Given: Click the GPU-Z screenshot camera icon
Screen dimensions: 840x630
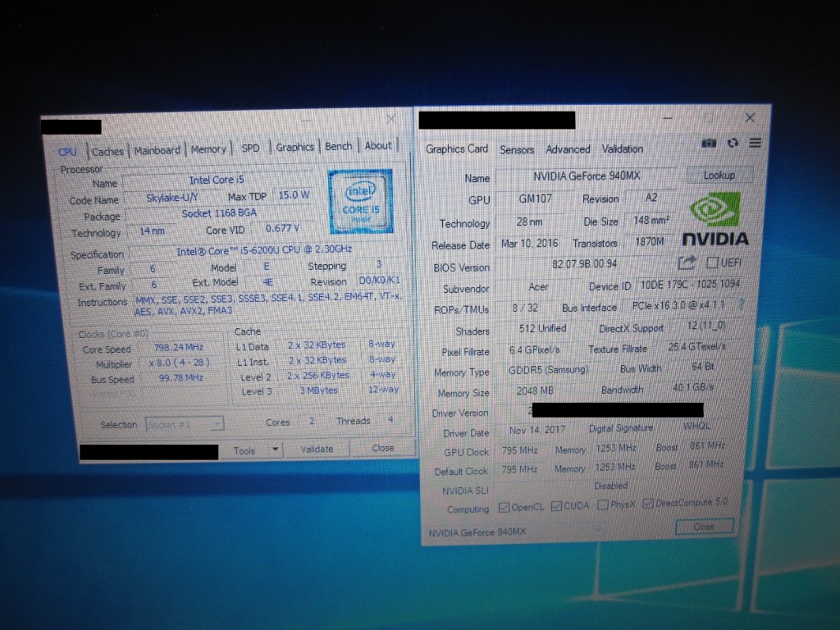Looking at the screenshot, I should tap(709, 143).
